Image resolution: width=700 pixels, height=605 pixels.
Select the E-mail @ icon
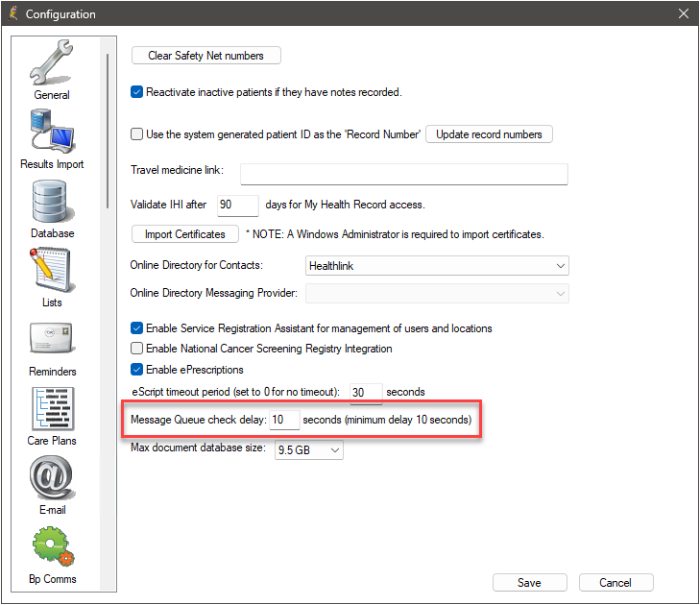click(52, 477)
